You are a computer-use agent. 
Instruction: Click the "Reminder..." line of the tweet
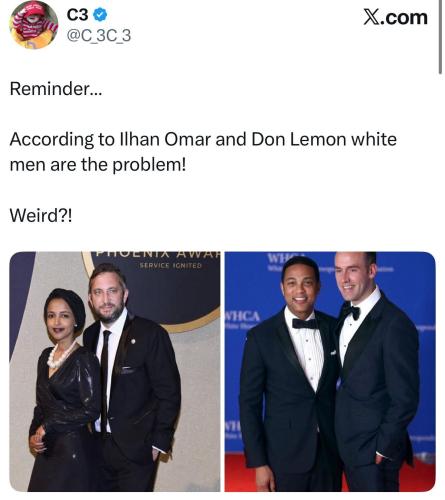56,89
